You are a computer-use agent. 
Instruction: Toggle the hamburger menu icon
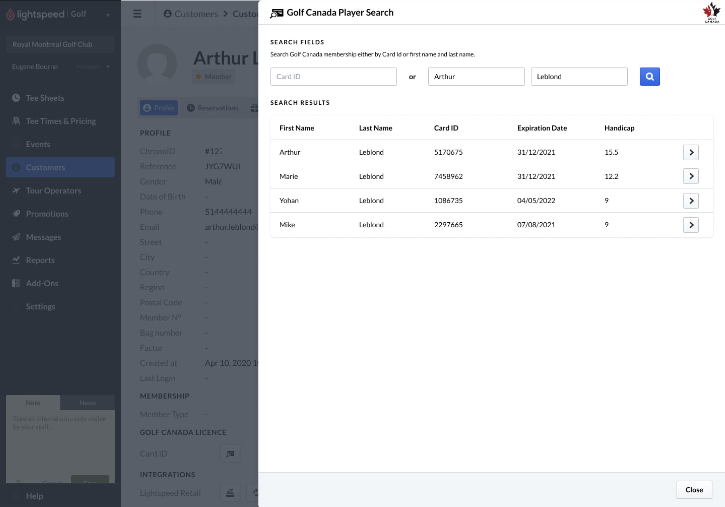coord(138,14)
